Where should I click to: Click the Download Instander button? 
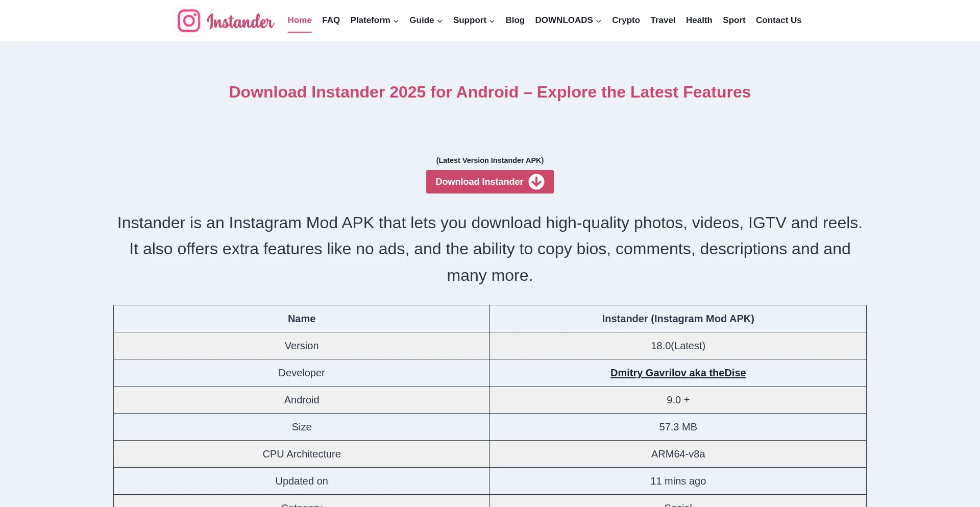click(490, 182)
